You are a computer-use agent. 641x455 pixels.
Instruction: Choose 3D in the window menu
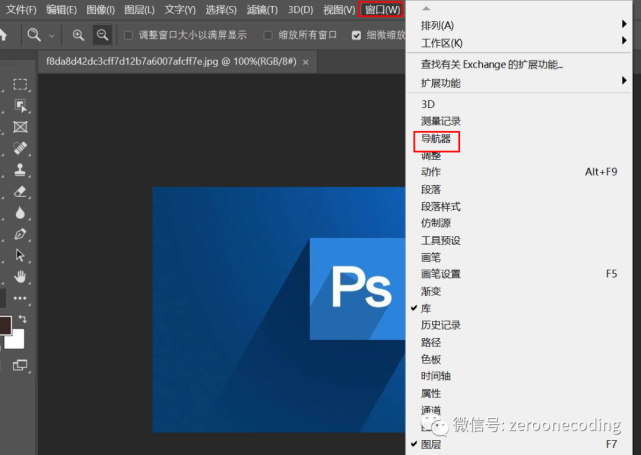(x=519, y=104)
